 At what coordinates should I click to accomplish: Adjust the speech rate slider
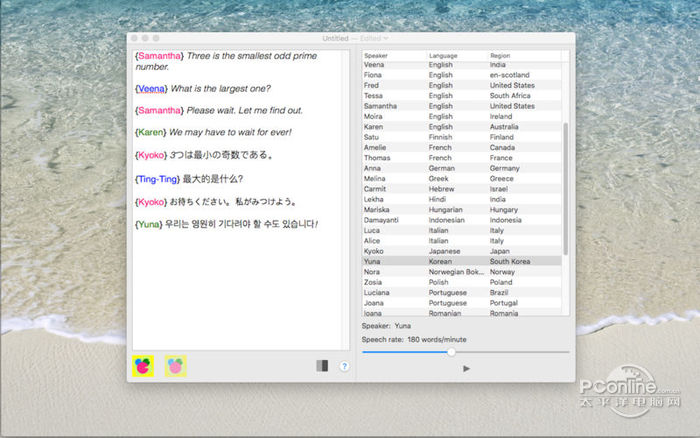451,351
